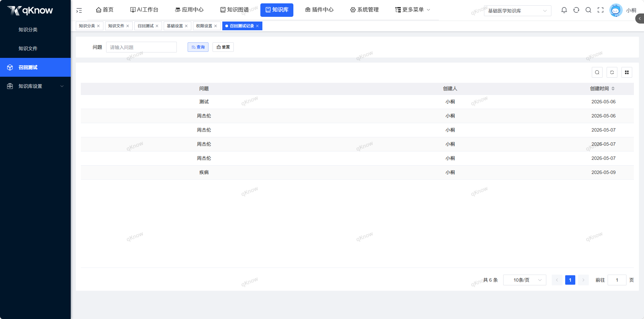This screenshot has width=644, height=319.
Task: Open the notifications bell icon
Action: [x=564, y=10]
